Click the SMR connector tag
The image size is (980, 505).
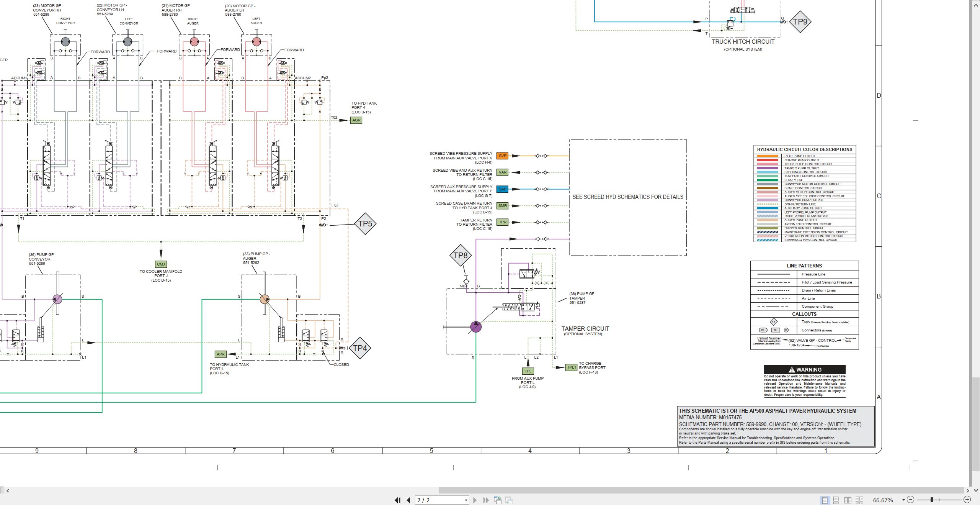tap(502, 206)
